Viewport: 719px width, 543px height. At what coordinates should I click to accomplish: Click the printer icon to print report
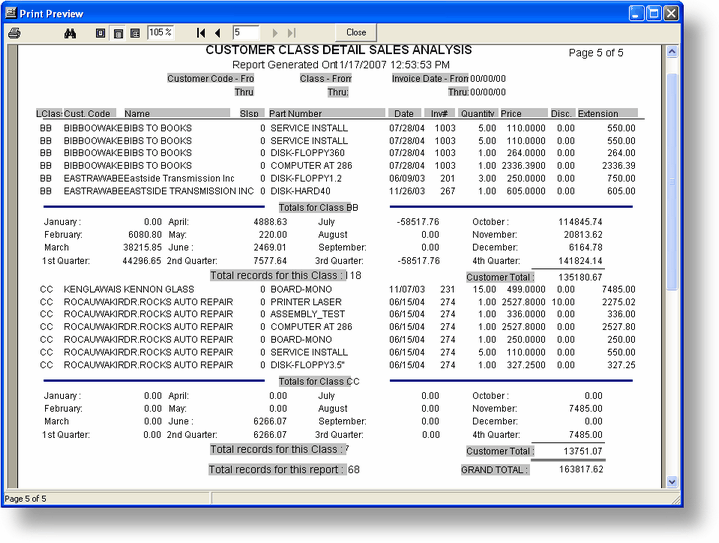coord(14,33)
